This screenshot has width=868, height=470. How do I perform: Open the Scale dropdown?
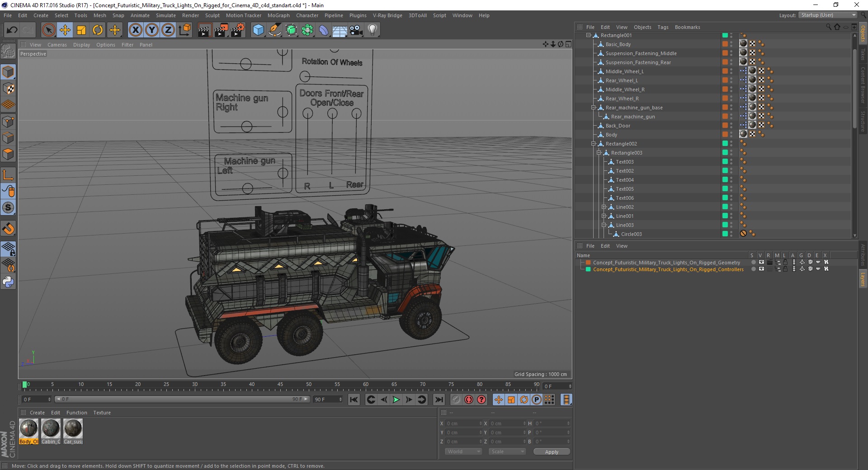(507, 451)
